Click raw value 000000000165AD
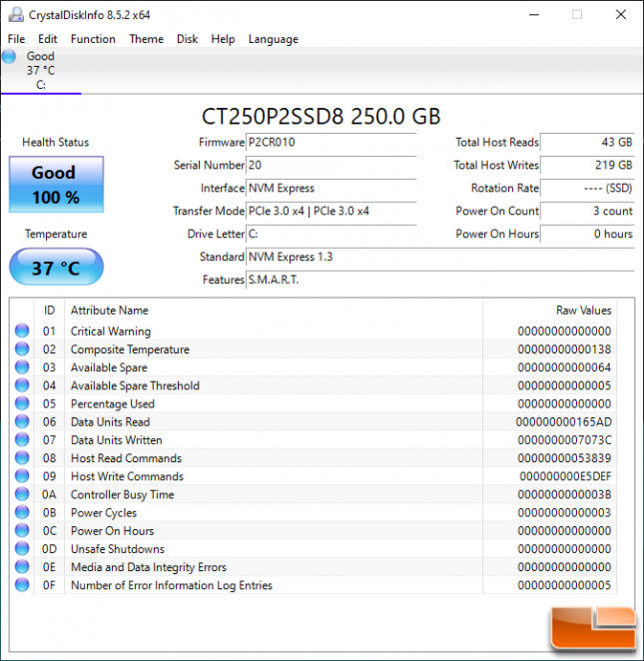The height and width of the screenshot is (661, 644). coord(563,422)
